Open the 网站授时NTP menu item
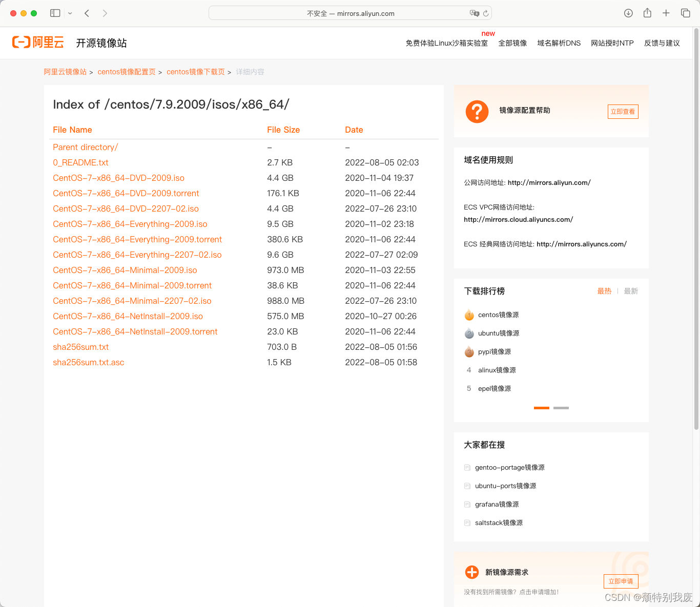Image resolution: width=700 pixels, height=607 pixels. click(x=612, y=43)
